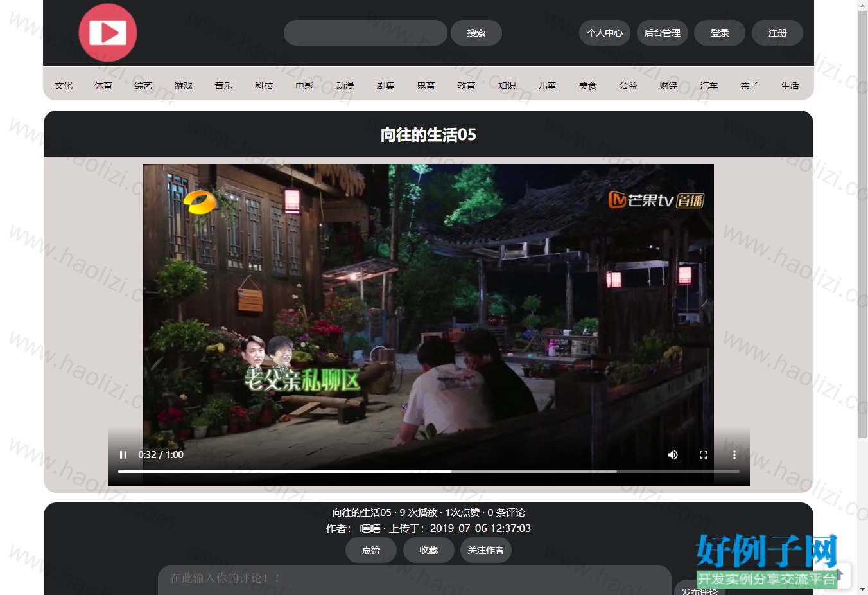Click the 登录 login button
868x595 pixels.
720,33
